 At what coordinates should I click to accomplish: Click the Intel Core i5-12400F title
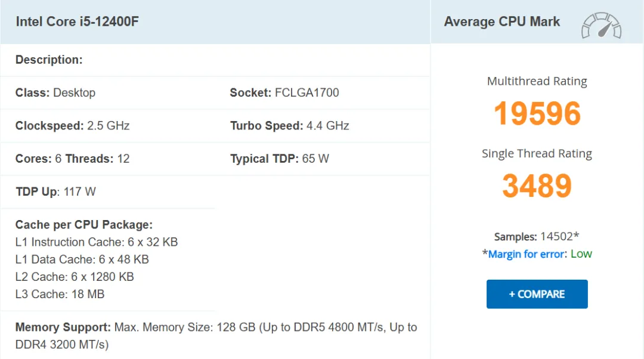78,22
